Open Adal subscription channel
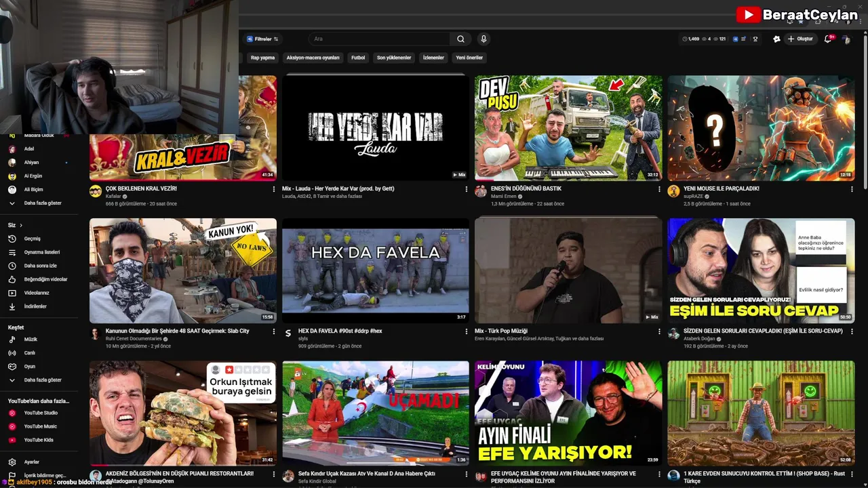868x488 pixels. (28, 148)
